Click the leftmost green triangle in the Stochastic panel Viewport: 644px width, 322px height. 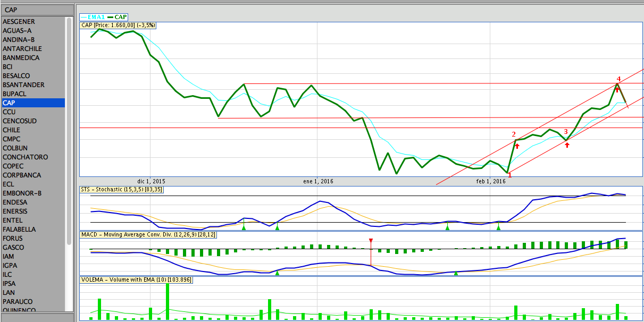tap(244, 227)
